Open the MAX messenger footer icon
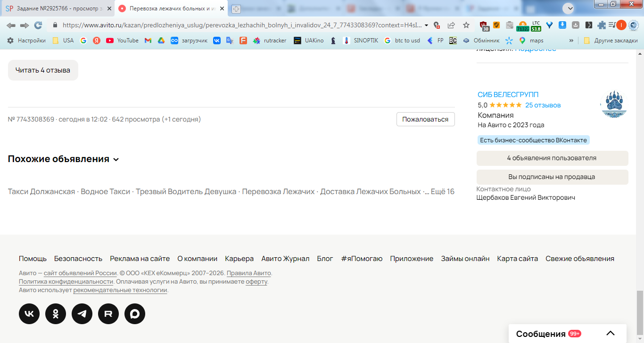644x343 pixels. tap(135, 314)
